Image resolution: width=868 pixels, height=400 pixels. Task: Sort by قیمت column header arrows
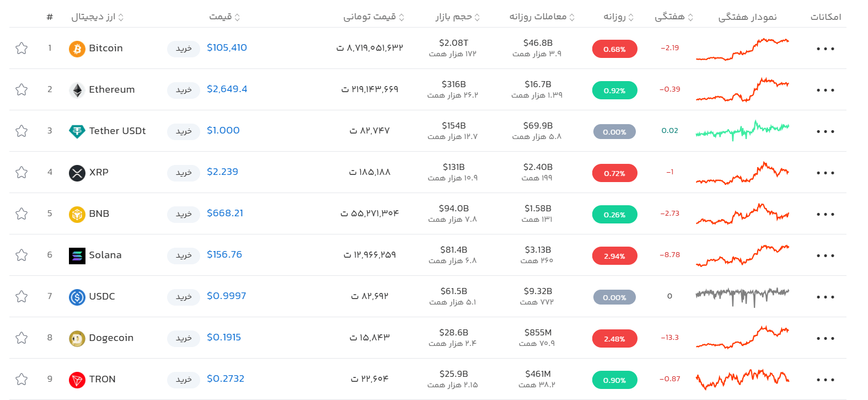click(237, 17)
